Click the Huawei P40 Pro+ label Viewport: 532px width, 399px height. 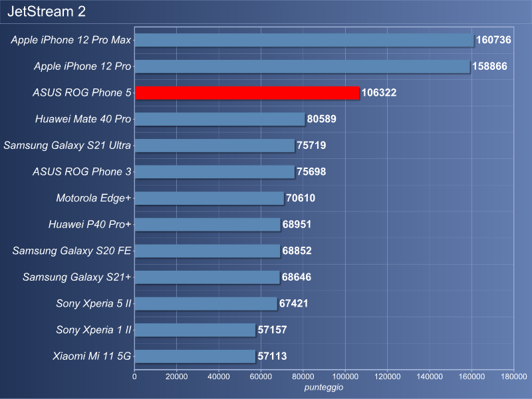[x=90, y=224]
